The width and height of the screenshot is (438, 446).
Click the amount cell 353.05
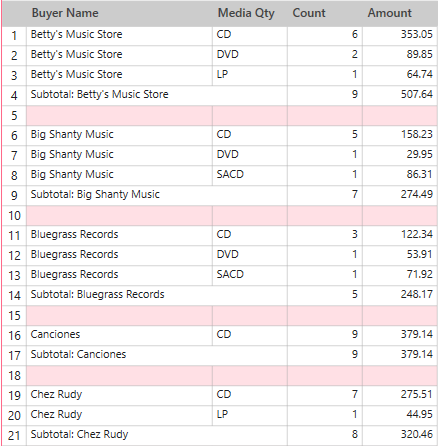[x=400, y=36]
